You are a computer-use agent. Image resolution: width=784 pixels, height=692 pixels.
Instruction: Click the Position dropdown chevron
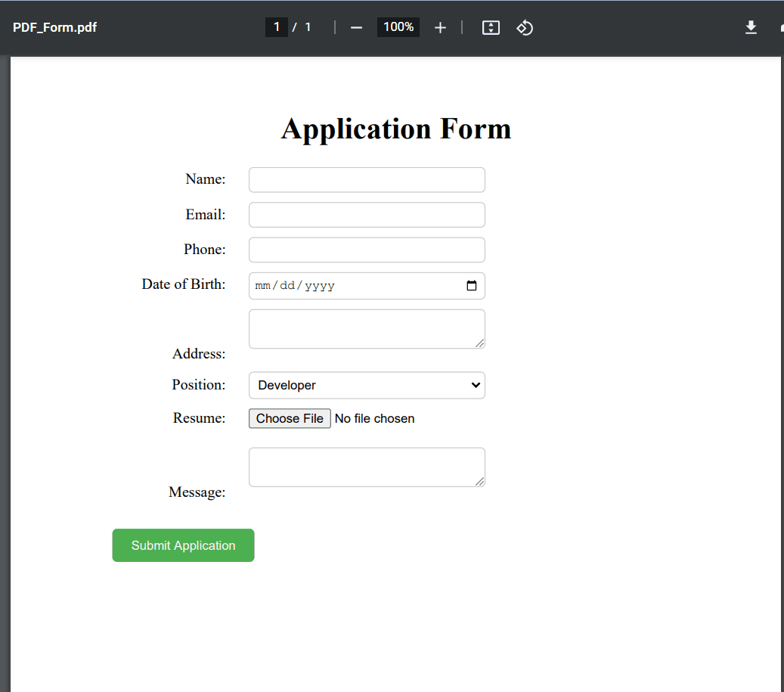pos(476,385)
